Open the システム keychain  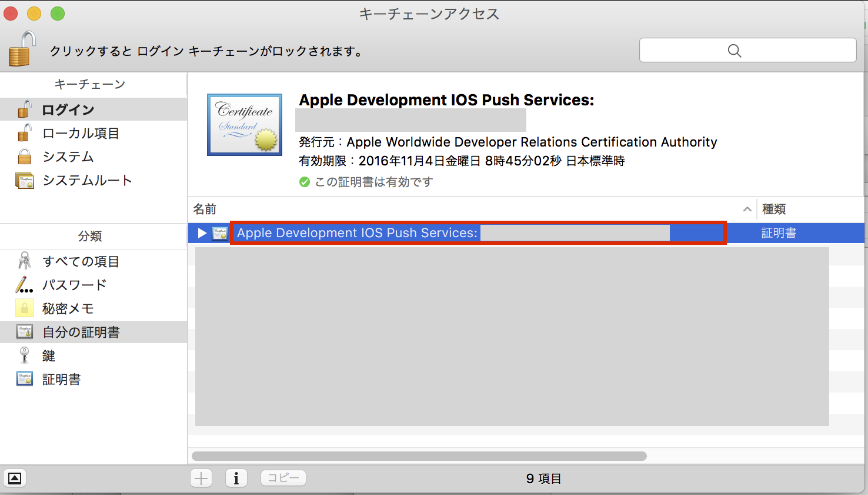tap(68, 157)
